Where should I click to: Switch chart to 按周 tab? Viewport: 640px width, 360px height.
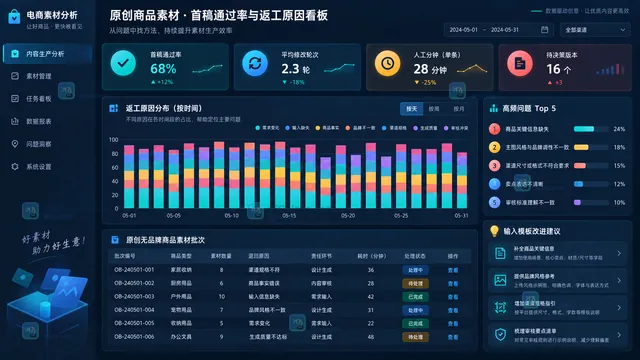tap(434, 109)
